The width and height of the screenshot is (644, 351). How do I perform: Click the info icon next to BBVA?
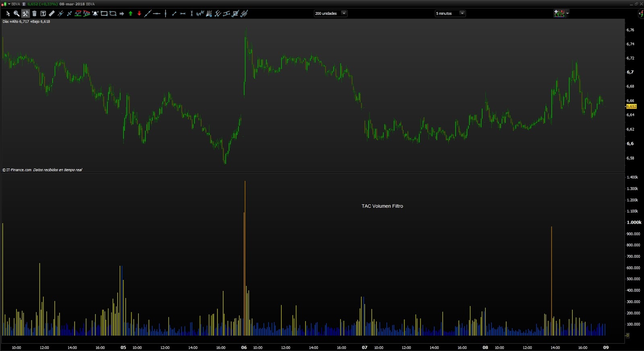[x=24, y=4]
